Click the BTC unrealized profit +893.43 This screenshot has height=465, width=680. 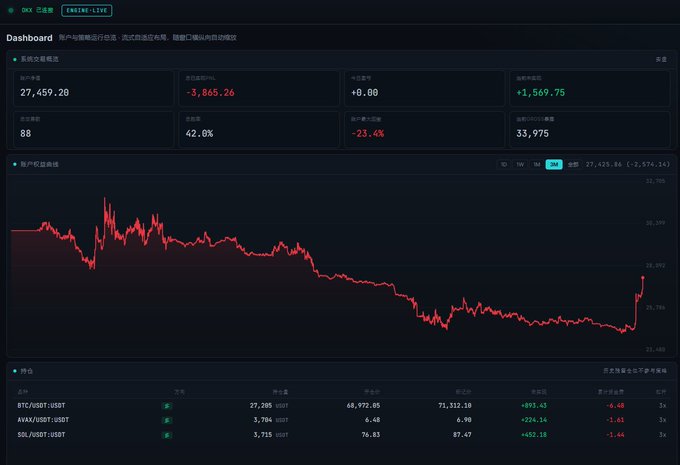tap(533, 406)
